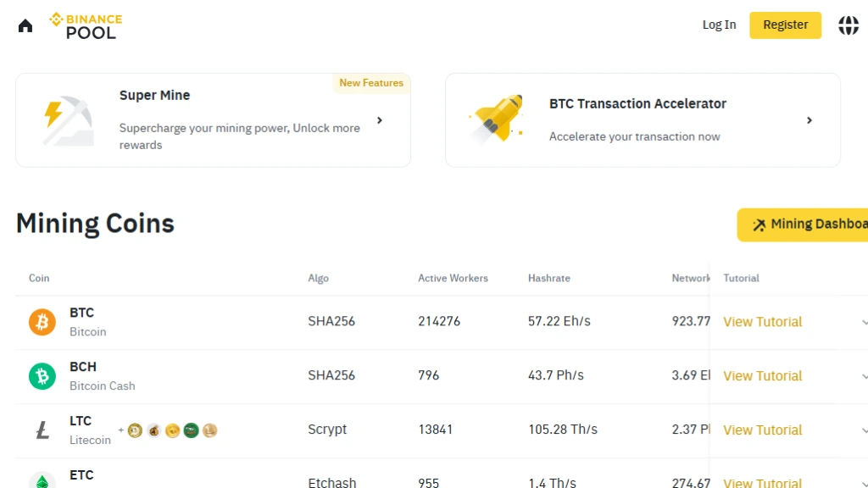The width and height of the screenshot is (868, 488).
Task: Expand the LTC row chevron
Action: pos(864,430)
